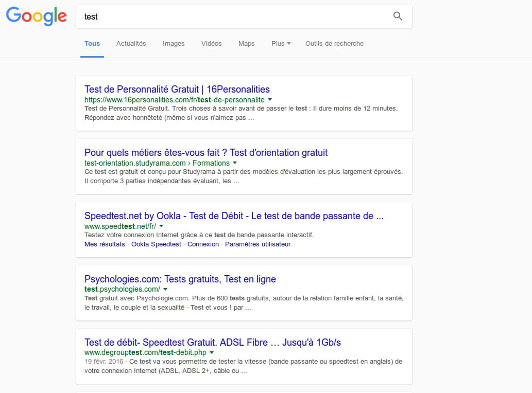The image size is (532, 393).
Task: Click the Google logo
Action: click(x=36, y=16)
